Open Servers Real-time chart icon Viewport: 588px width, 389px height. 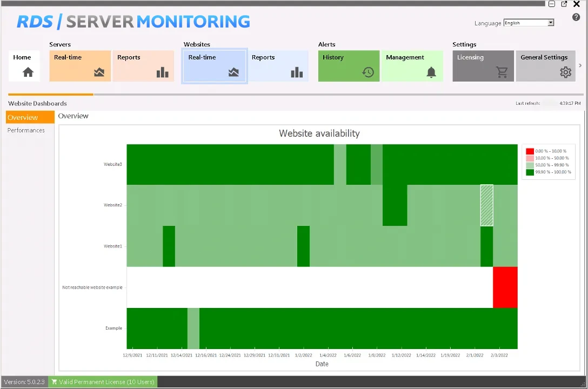point(99,72)
